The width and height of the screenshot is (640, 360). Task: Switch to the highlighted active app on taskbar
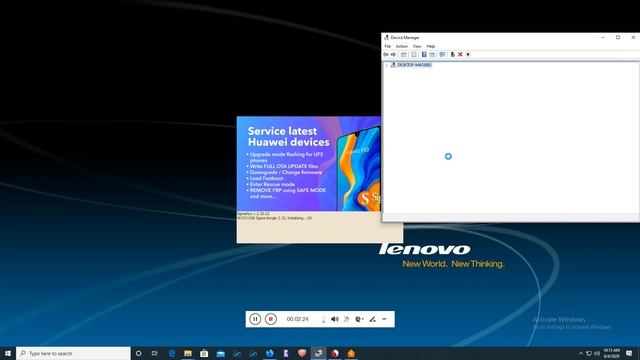[318, 353]
